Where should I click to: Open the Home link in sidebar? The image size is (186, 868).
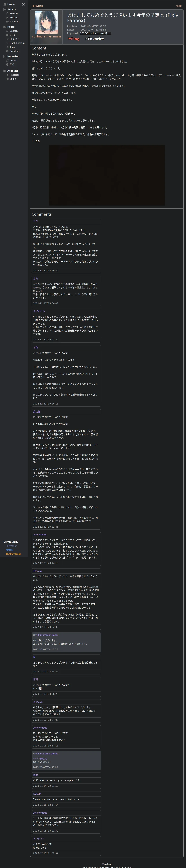point(9,4)
